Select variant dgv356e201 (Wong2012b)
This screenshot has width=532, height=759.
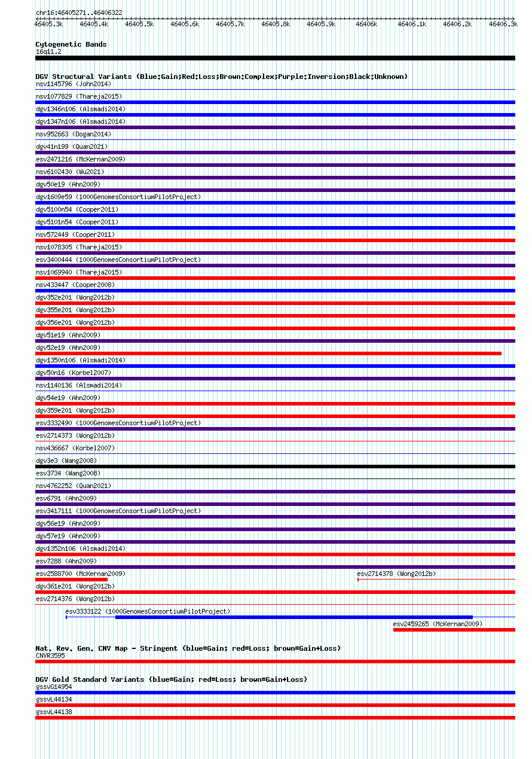pos(75,322)
